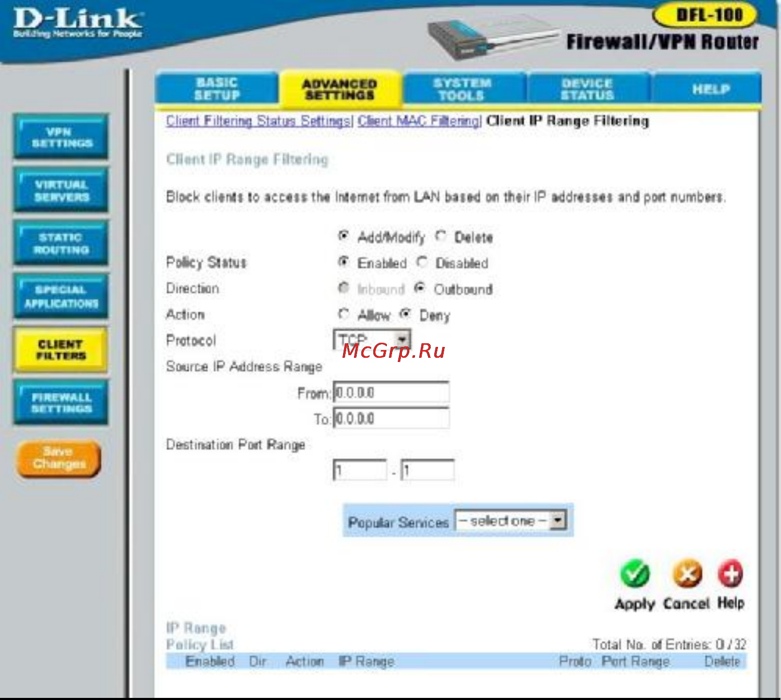
Task: Click the Source IP To field
Action: pos(391,418)
